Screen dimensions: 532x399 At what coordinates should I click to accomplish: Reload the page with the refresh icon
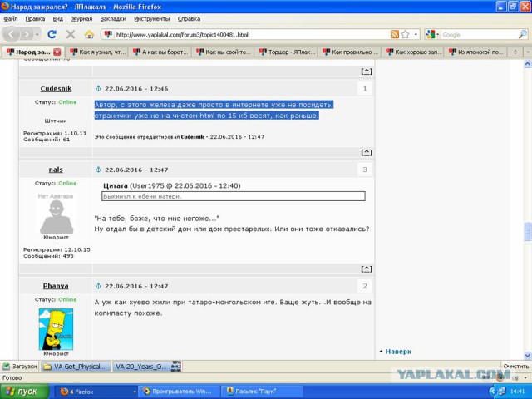pos(52,34)
